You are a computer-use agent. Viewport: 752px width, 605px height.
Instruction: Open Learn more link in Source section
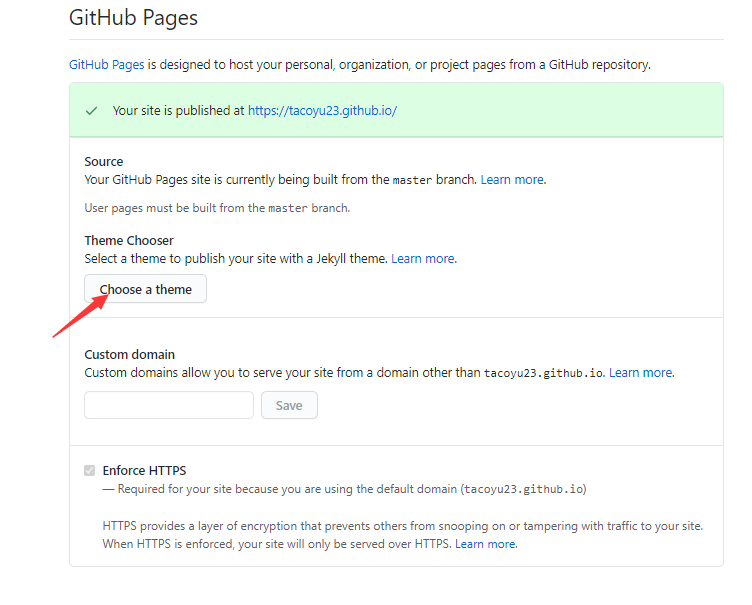512,179
